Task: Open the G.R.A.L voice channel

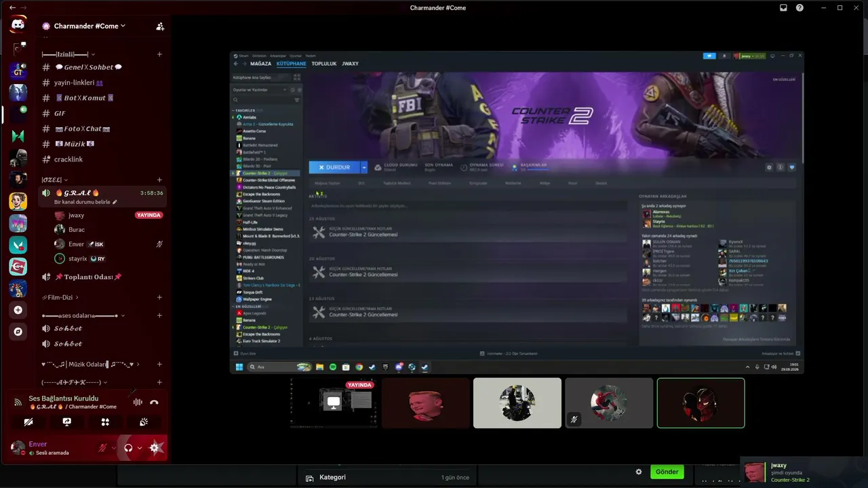Action: click(102, 197)
